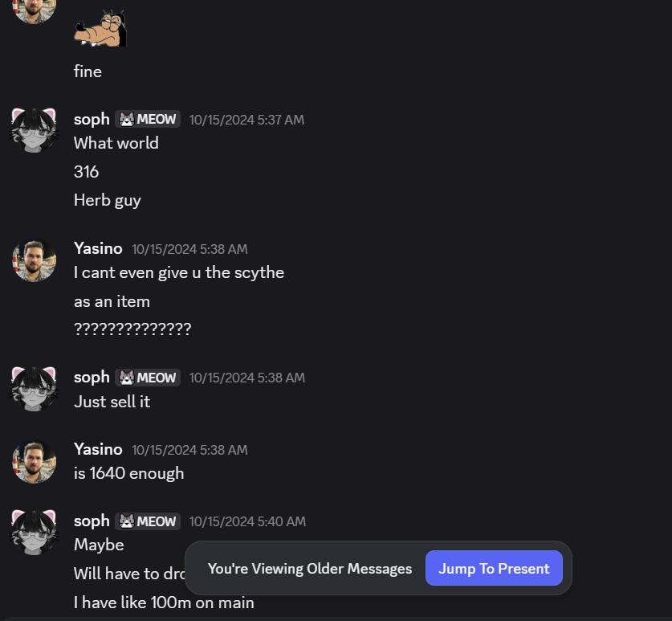Click the "You're Viewing Older Messages" notice

coord(309,569)
